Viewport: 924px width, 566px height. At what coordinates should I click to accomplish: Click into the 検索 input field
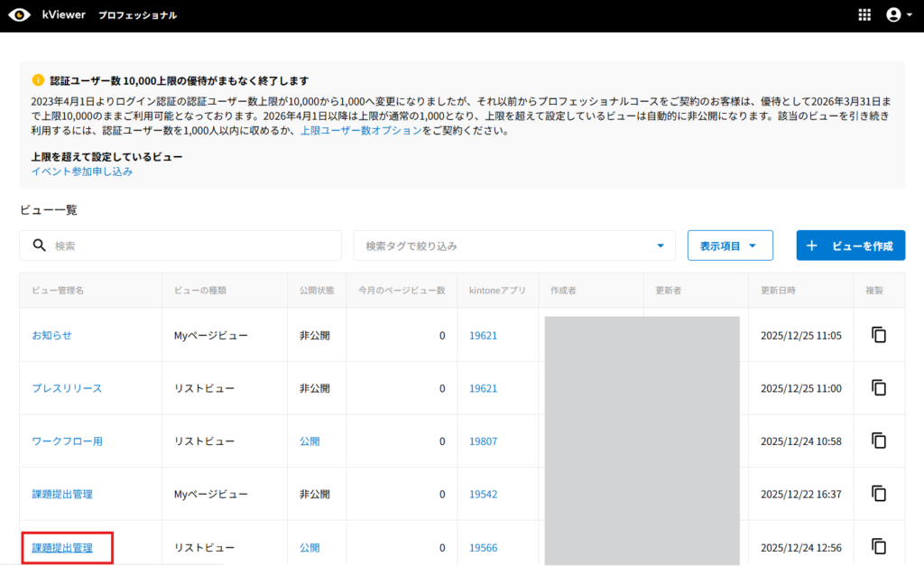(x=189, y=246)
